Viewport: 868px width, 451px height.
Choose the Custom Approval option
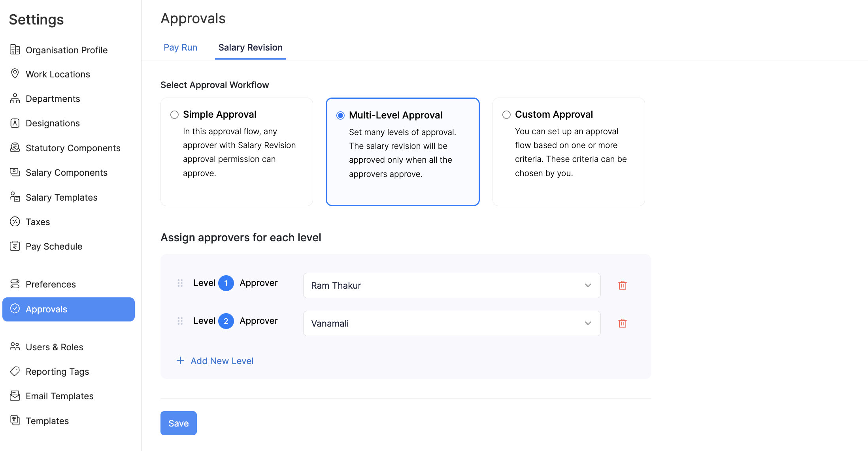506,115
